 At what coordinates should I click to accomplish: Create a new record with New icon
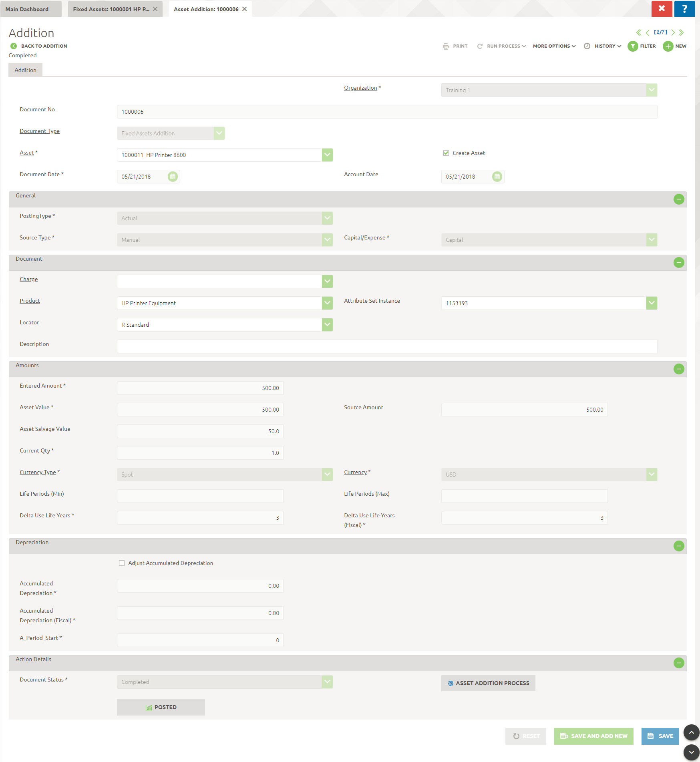[x=668, y=46]
